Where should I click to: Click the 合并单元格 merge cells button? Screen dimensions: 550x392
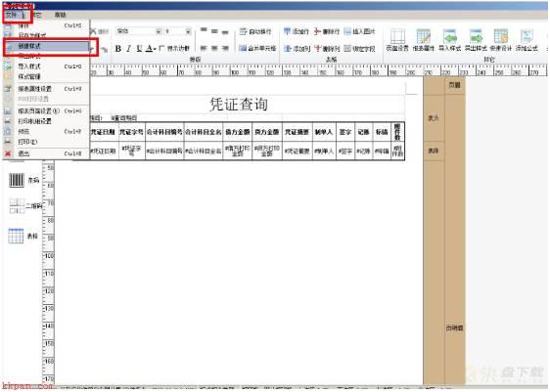click(257, 48)
